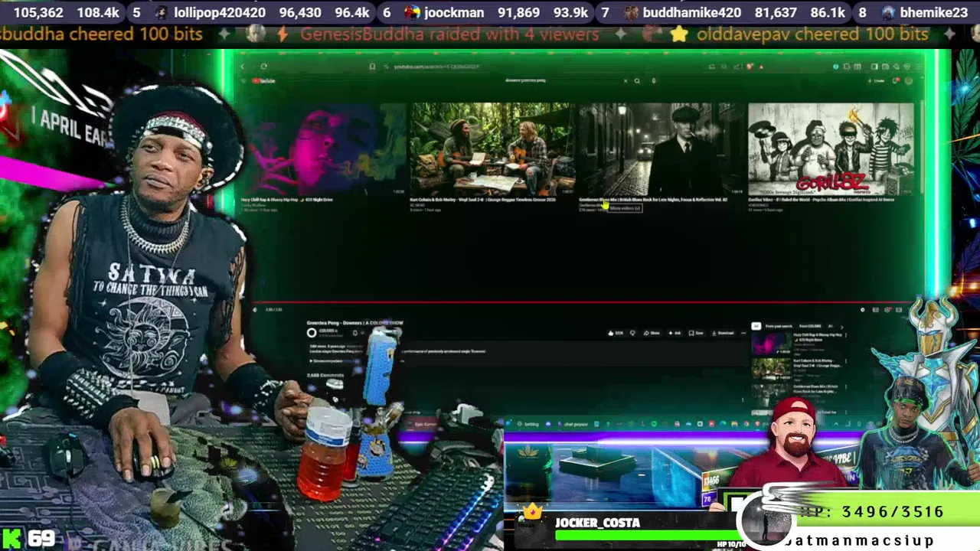The image size is (980, 551).
Task: Open the COLORS channel name link
Action: tap(328, 331)
